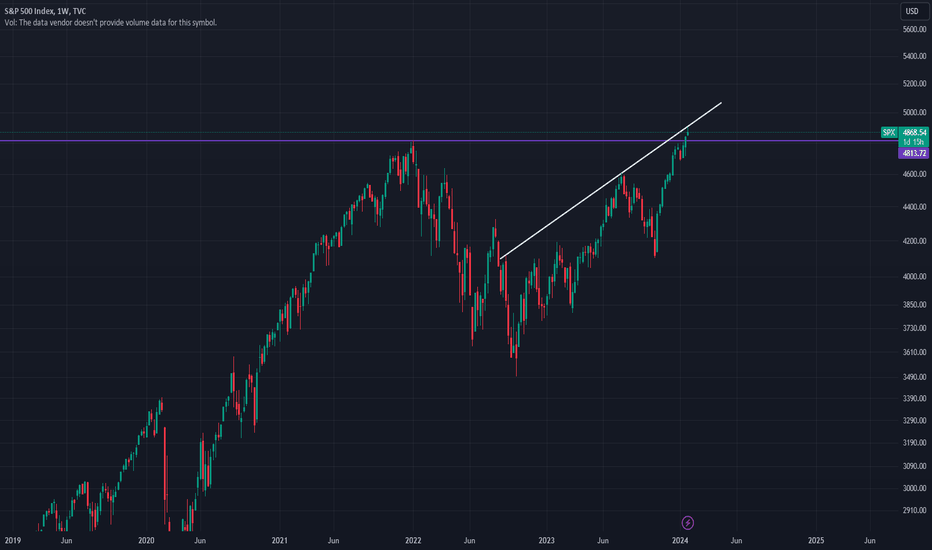
Task: Click the green SPX ticker label
Action: pos(889,132)
